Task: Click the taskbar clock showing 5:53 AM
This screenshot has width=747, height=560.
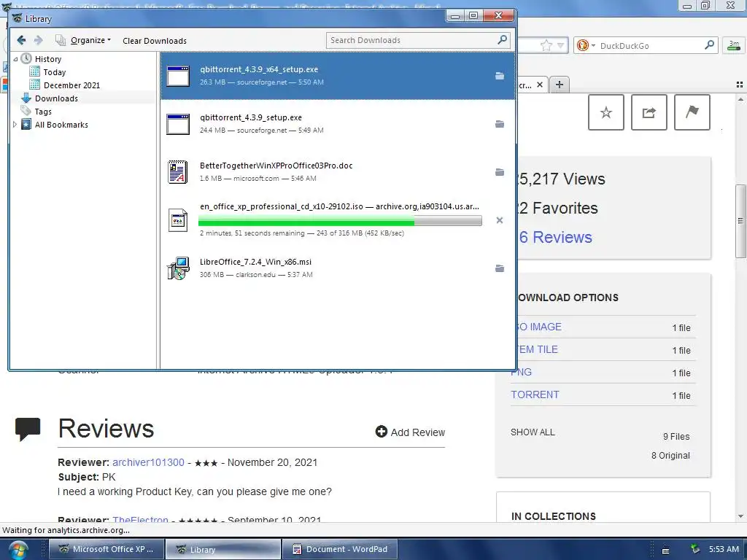Action: coord(724,549)
